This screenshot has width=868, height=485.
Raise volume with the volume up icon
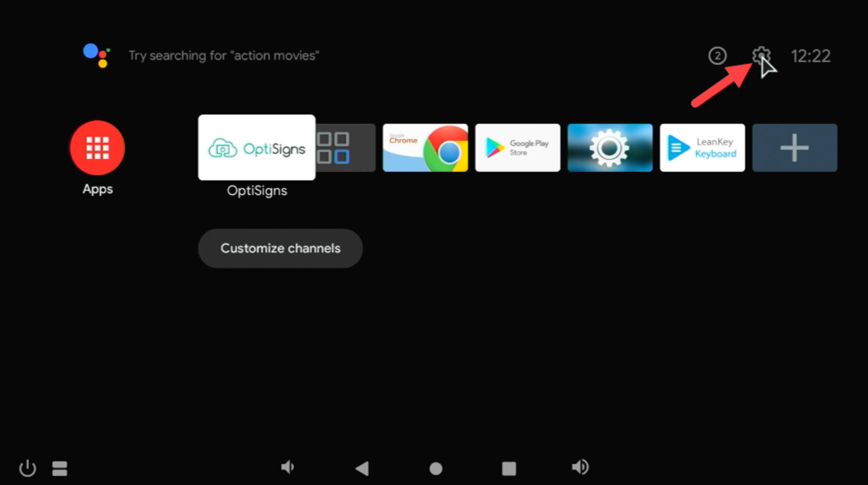[580, 467]
